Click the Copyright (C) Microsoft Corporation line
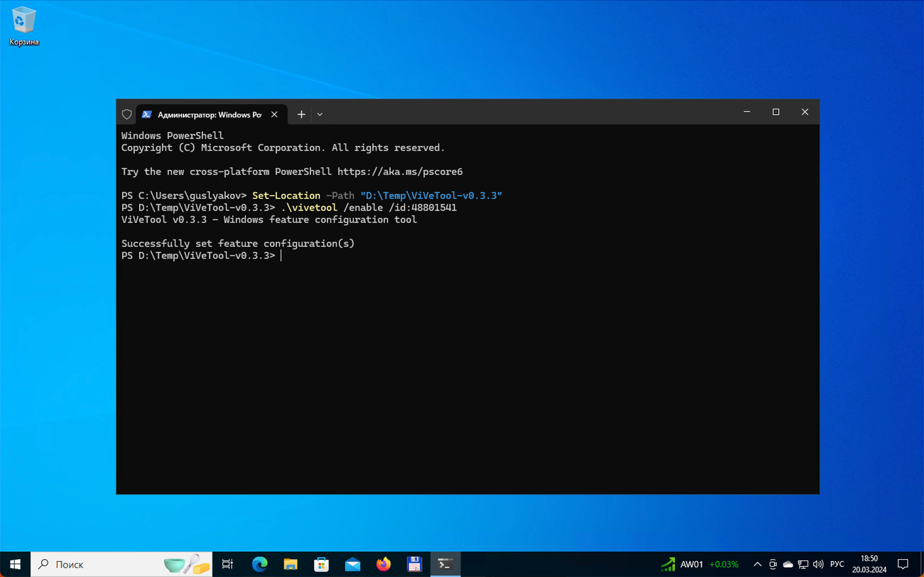 (x=283, y=148)
